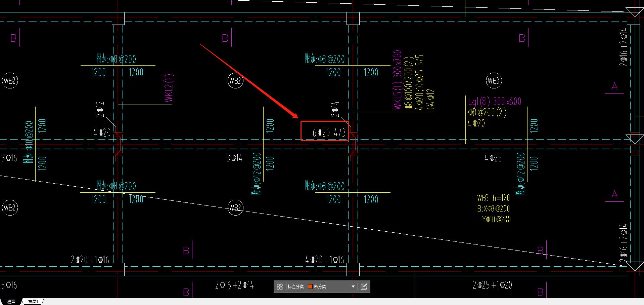Select the rotated 附加:Φ10@200 annotation
This screenshot has width=644, height=305.
point(29,142)
